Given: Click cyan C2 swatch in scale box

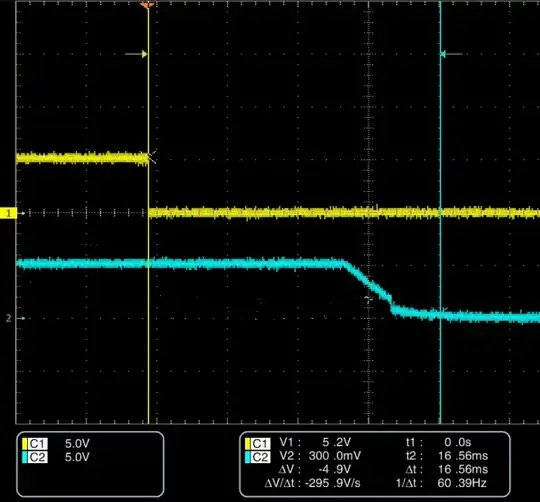Looking at the screenshot, I should 24,457.
